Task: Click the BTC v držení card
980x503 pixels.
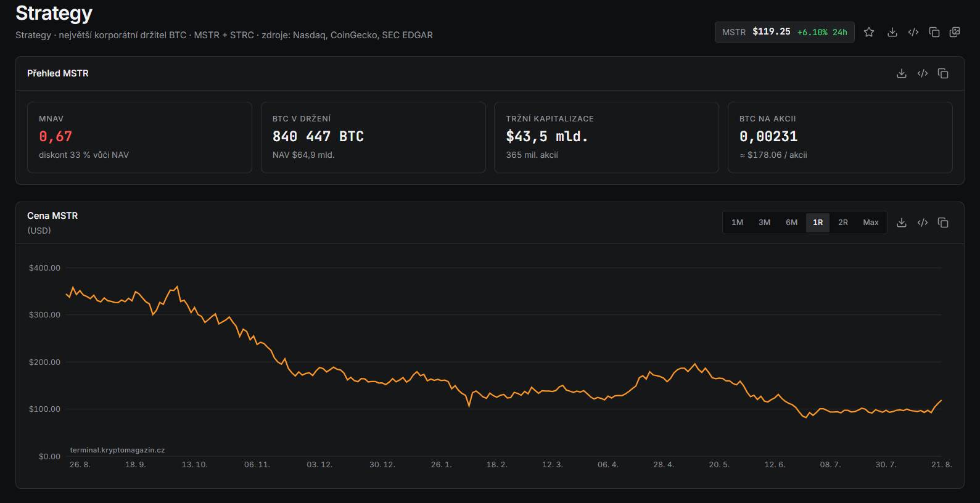Action: coord(373,137)
